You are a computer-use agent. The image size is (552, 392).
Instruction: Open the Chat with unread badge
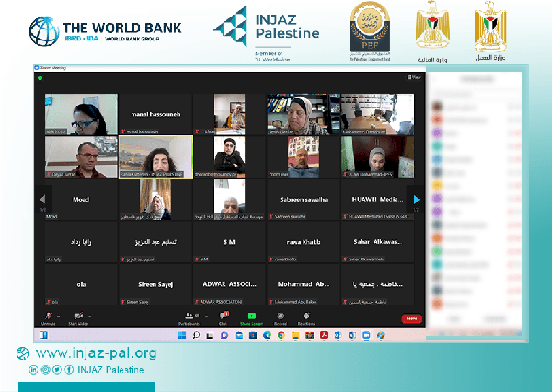click(224, 318)
